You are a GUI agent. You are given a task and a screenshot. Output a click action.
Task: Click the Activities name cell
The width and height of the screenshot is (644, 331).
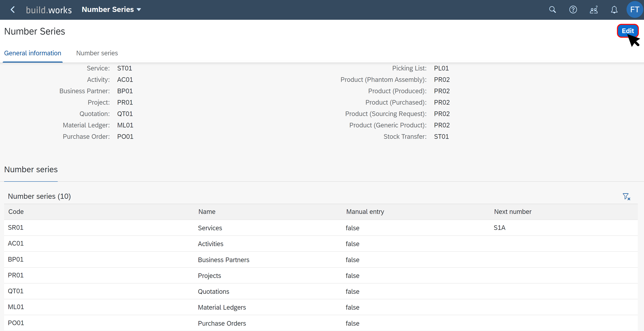[211, 244]
